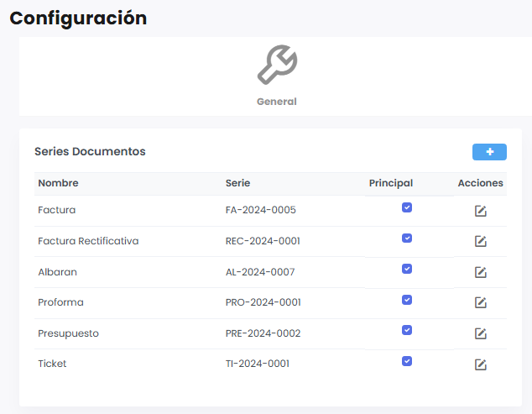Viewport: 532px width, 414px height.
Task: Select the Albaran name cell
Action: pos(57,272)
